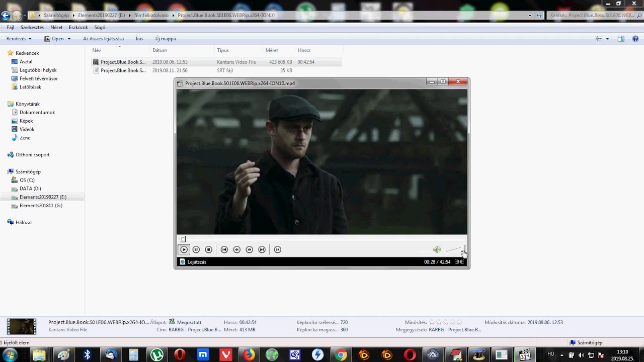Open Dokumentumok library
This screenshot has width=644, height=362.
37,113
